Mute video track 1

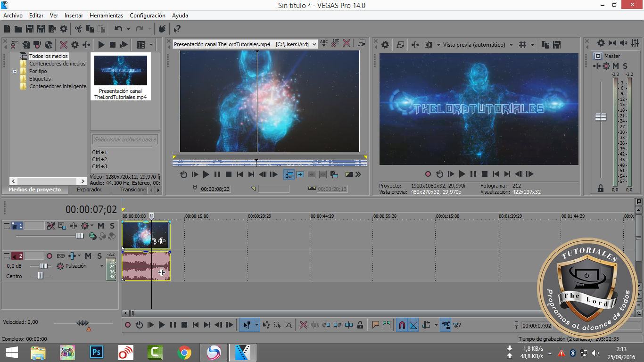[x=101, y=226]
